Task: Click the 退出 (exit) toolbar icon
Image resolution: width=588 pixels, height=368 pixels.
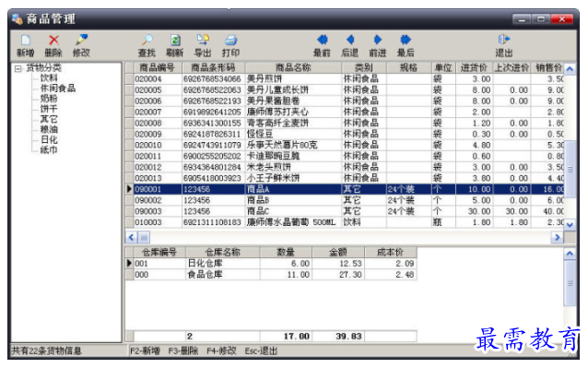Action: click(503, 40)
